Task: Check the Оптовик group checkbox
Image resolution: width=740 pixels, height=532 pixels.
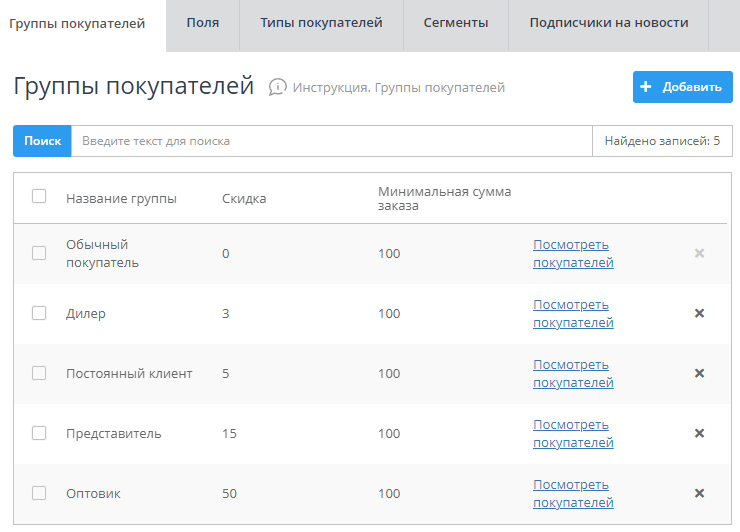Action: (x=39, y=493)
